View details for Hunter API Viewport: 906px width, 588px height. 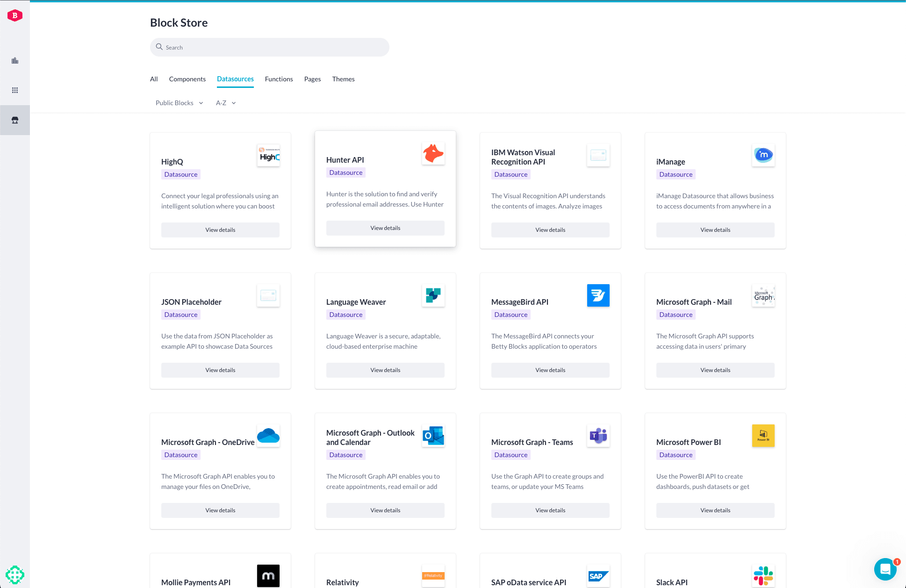point(386,228)
